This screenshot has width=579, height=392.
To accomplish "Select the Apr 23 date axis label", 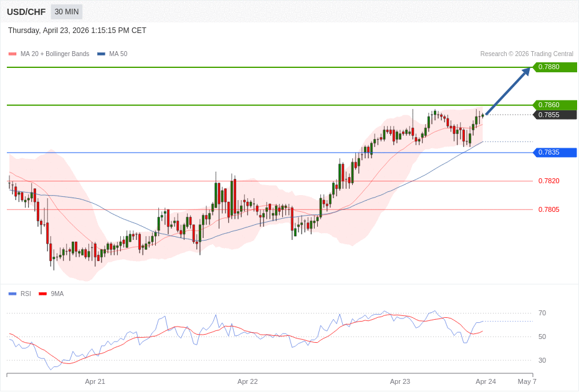I will coord(400,381).
